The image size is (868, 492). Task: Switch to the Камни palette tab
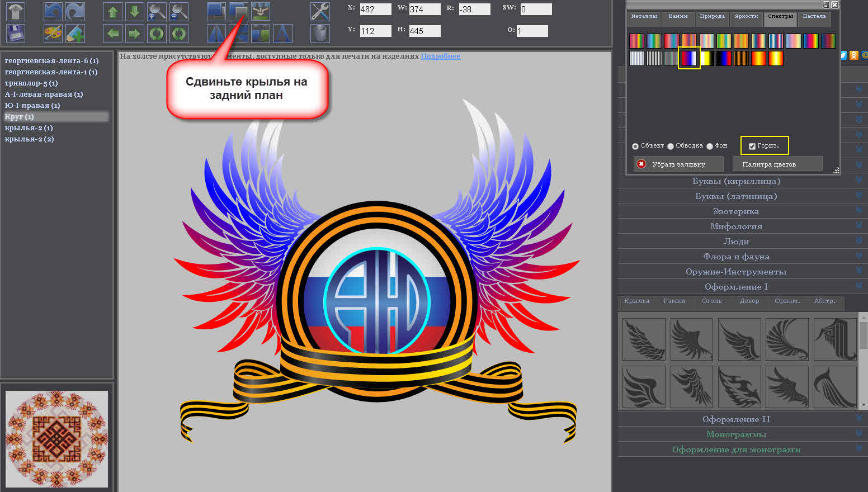(x=678, y=18)
